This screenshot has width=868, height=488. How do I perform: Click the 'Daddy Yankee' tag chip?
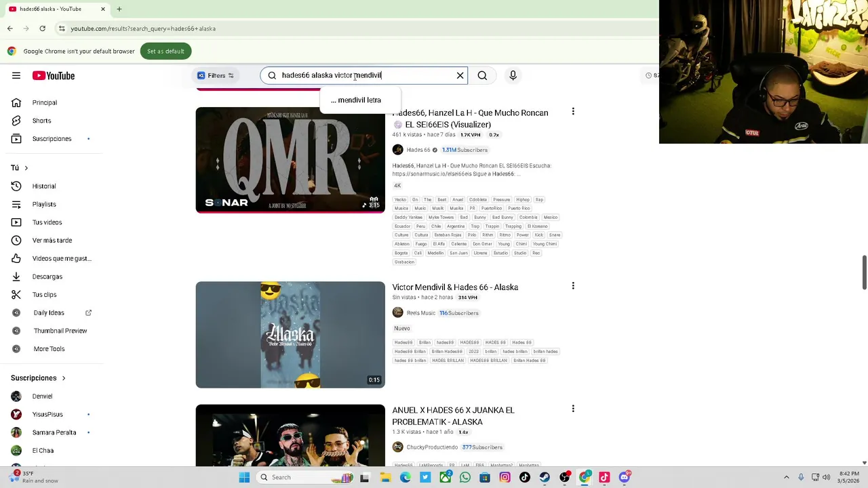408,218
